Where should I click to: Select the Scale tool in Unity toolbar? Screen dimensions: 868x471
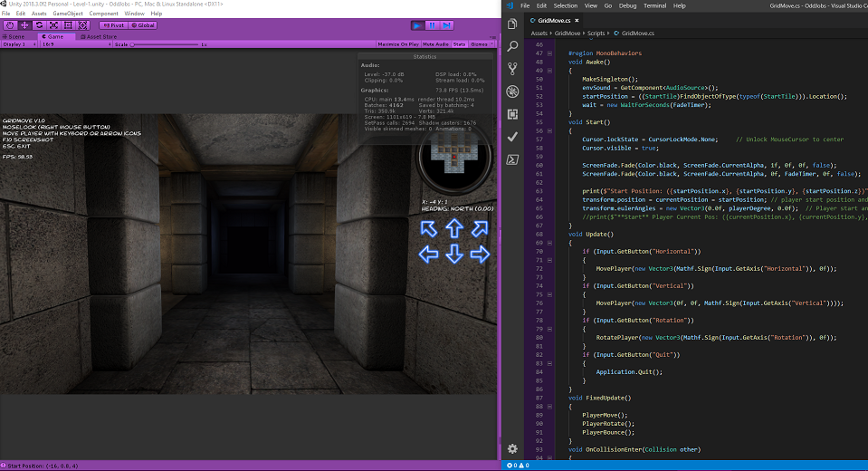point(54,25)
